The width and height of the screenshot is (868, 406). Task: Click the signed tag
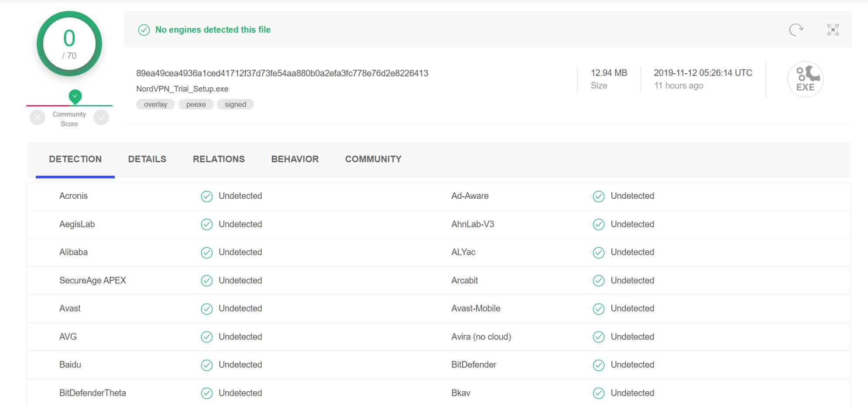[x=235, y=104]
